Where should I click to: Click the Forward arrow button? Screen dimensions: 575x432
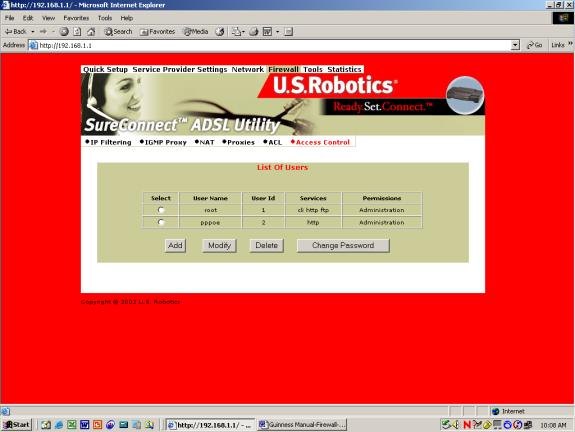(43, 32)
